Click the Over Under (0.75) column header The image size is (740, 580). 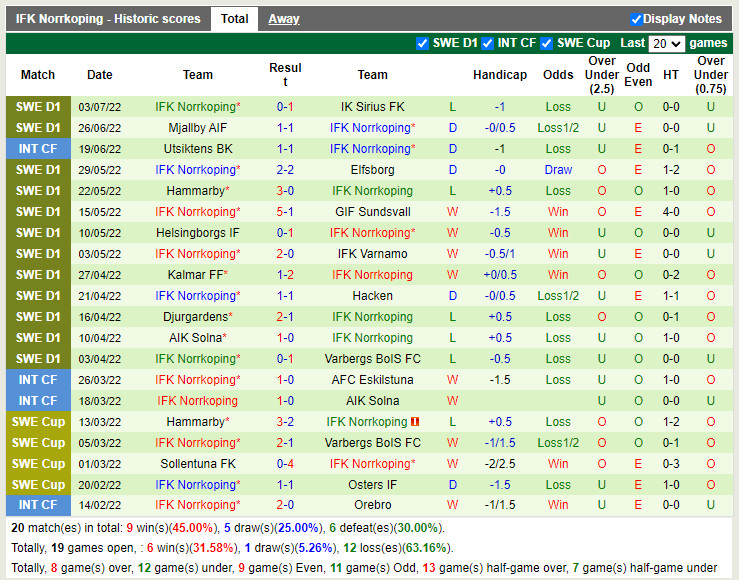tap(711, 75)
